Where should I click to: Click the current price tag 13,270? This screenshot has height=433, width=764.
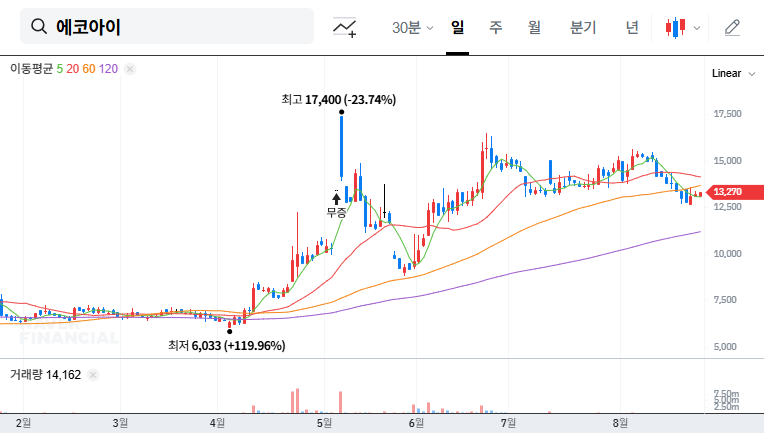(735, 192)
